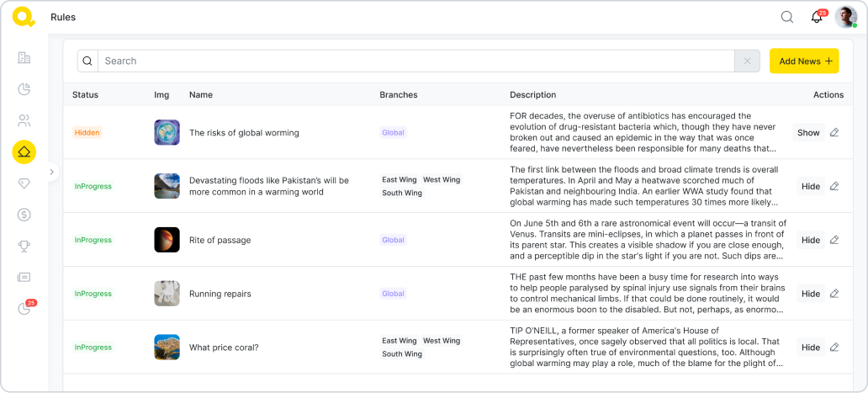Click the Add News button
Screen dimensions: 868x393
pyautogui.click(x=804, y=61)
